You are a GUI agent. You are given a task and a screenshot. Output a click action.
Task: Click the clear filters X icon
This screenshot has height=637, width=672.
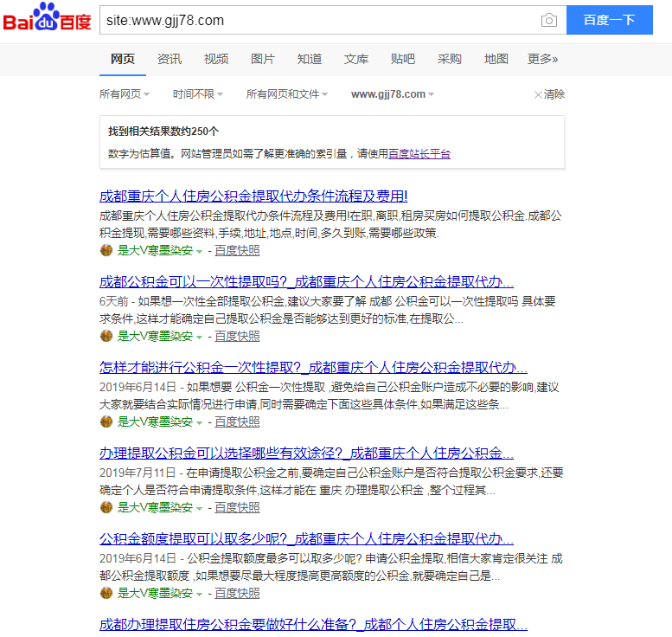click(x=539, y=94)
